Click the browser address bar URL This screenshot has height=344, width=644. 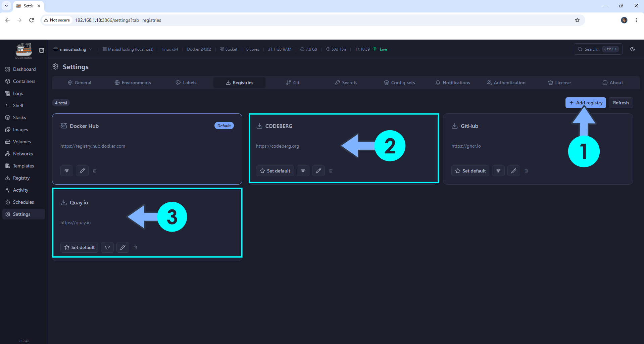tap(118, 20)
